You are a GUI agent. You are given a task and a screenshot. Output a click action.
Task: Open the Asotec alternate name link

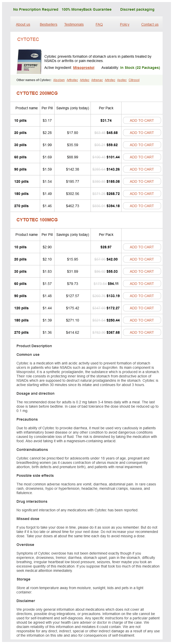[122, 80]
